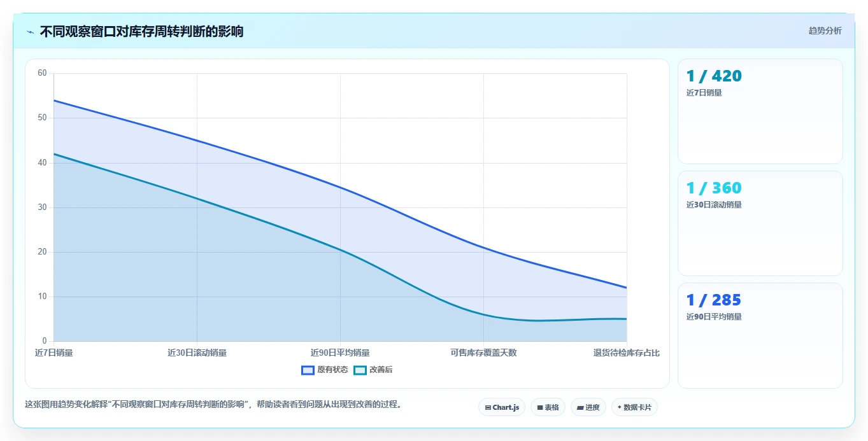
Task: Click the '改善后' legend label
Action: coord(381,370)
